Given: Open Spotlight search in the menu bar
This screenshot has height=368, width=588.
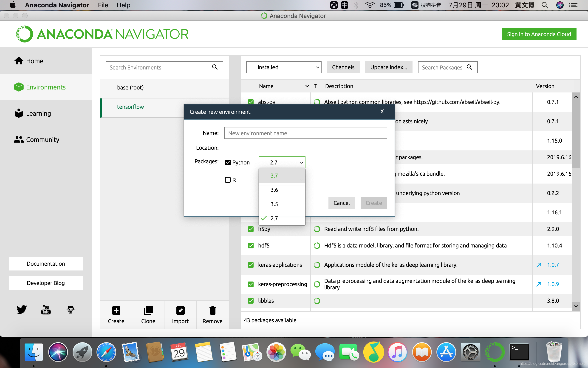Looking at the screenshot, I should pos(545,5).
